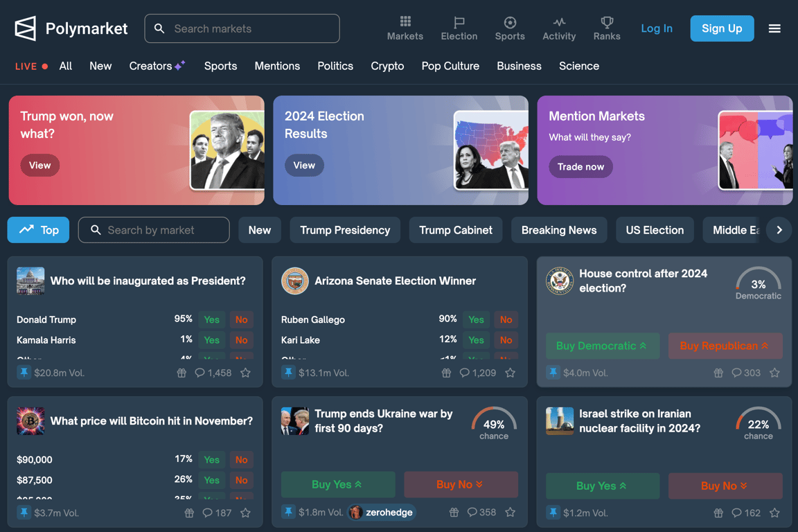Image resolution: width=798 pixels, height=532 pixels.
Task: Buy Yes for Donald Trump
Action: pos(212,320)
